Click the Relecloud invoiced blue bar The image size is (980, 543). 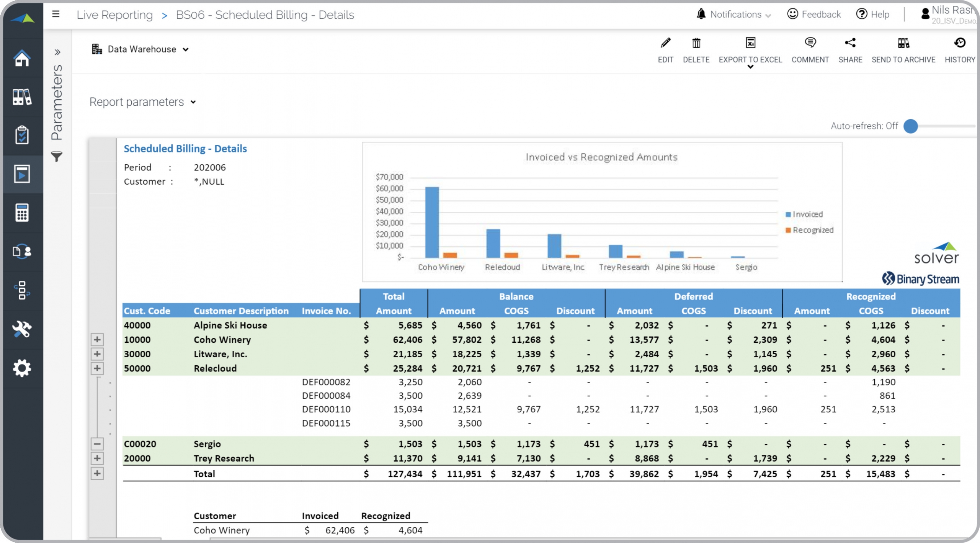493,243
